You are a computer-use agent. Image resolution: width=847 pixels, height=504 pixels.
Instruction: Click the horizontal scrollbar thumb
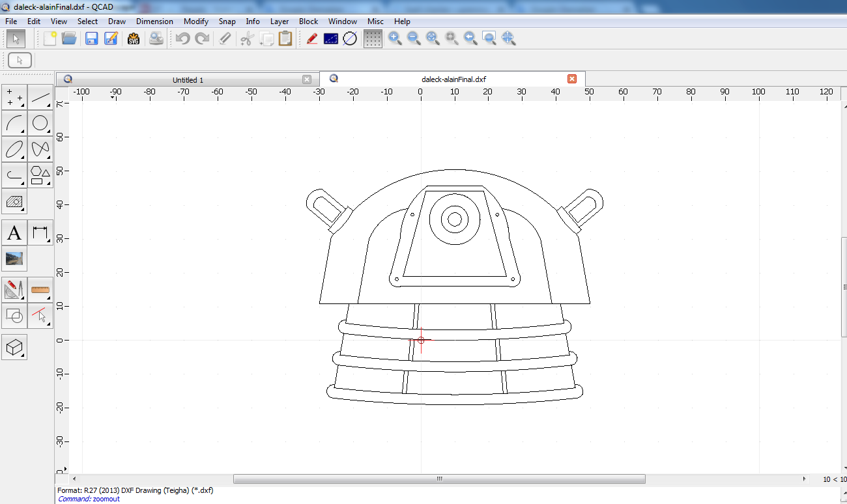pos(439,479)
